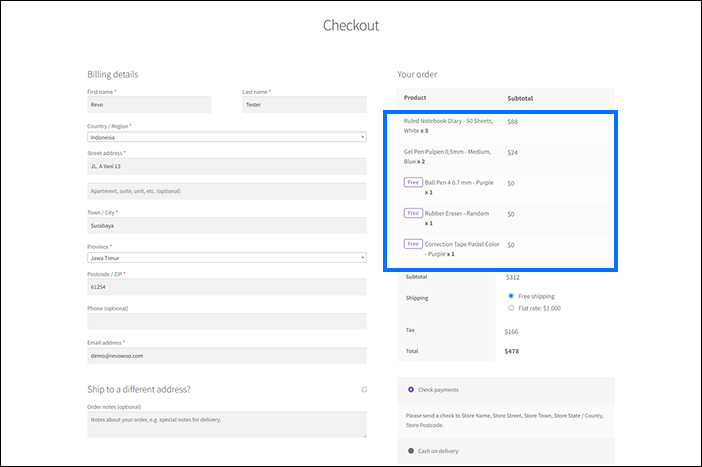This screenshot has width=702, height=467.
Task: Click the Ruled Notebook Diary product name
Action: tap(448, 120)
